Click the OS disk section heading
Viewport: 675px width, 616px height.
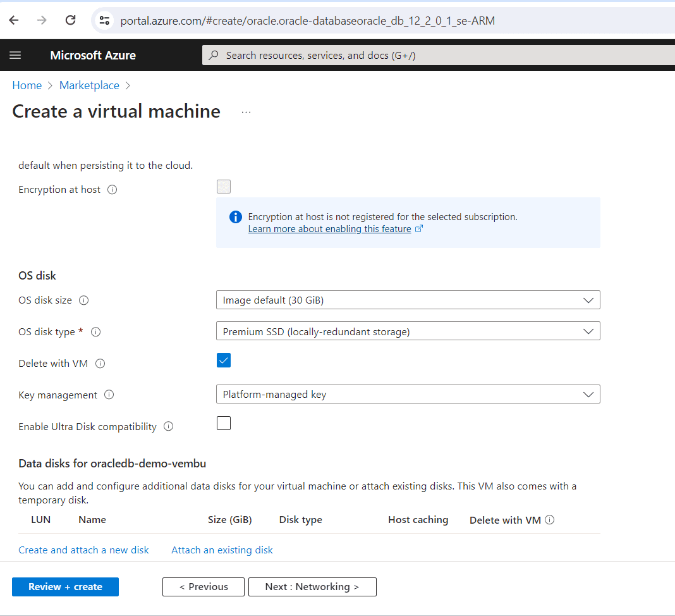pyautogui.click(x=37, y=276)
